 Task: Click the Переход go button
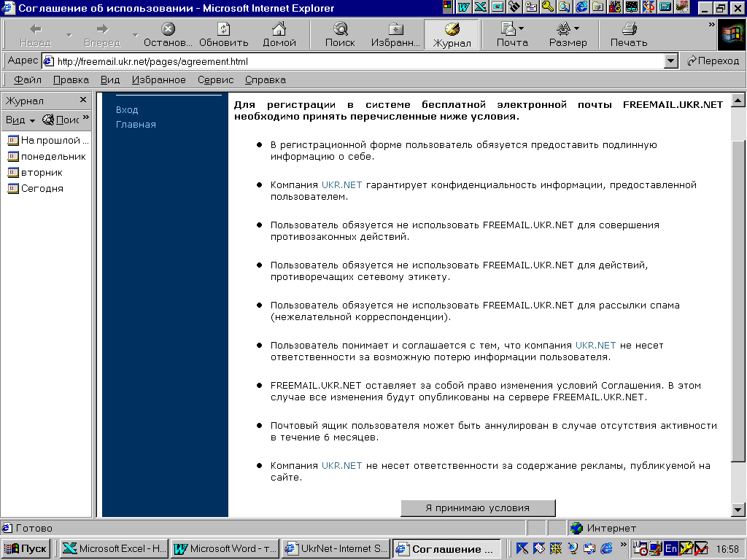(x=713, y=61)
